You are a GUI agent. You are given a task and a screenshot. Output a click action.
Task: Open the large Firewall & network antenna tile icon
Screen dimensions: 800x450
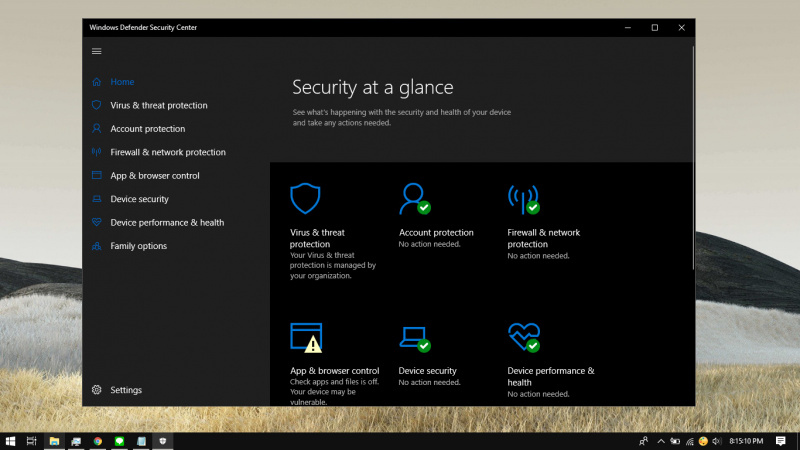(523, 199)
